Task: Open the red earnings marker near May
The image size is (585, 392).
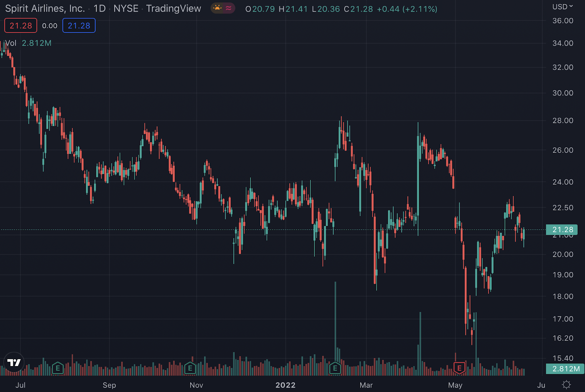Action: [459, 368]
